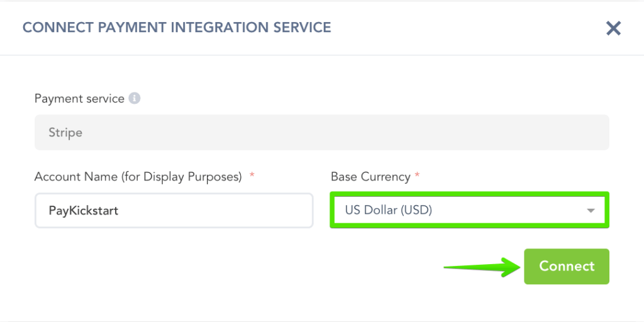Click the info icon beside Payment service
This screenshot has width=644, height=322.
pos(134,99)
